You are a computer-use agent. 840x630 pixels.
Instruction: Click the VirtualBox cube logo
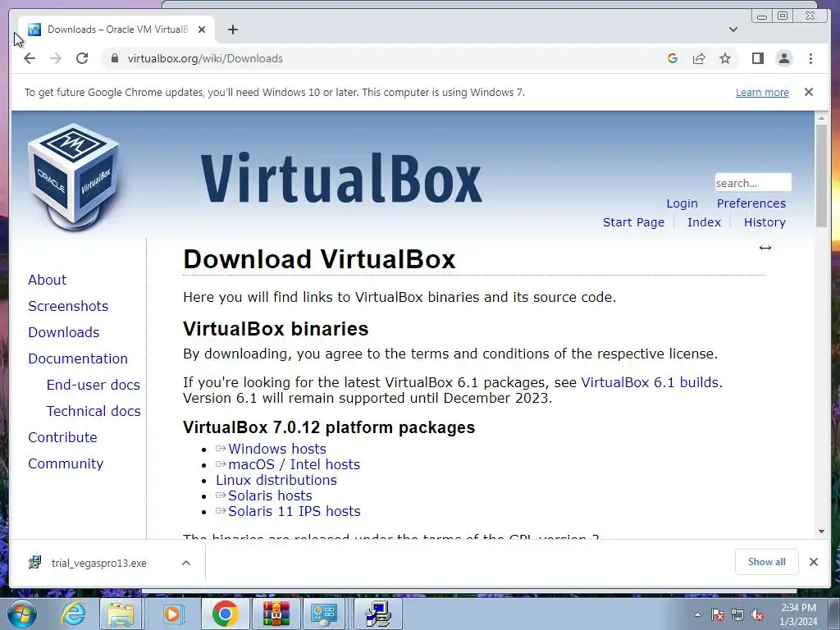click(x=74, y=177)
